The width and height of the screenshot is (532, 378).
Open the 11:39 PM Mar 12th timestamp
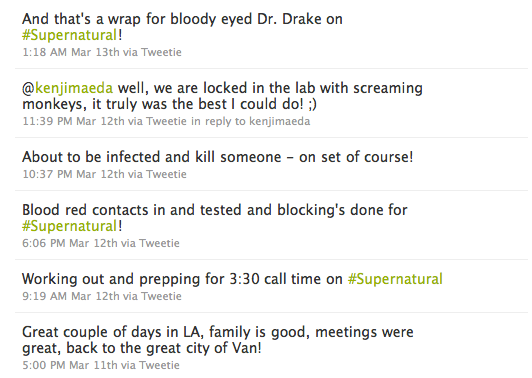click(x=73, y=121)
